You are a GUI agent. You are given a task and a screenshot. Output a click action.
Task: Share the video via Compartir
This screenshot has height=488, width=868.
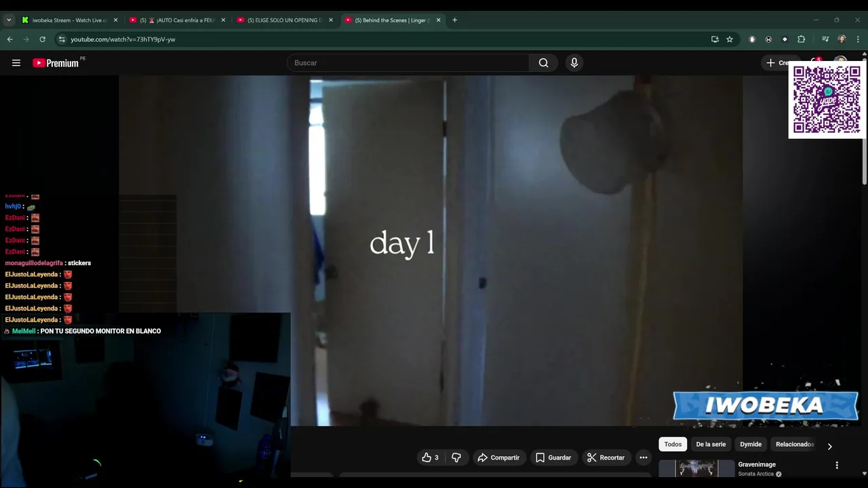tap(498, 457)
